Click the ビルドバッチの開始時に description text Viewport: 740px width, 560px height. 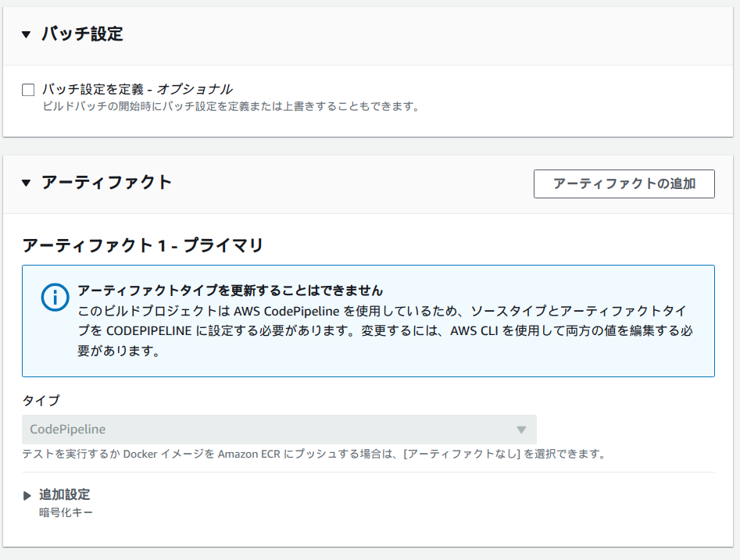pyautogui.click(x=231, y=106)
